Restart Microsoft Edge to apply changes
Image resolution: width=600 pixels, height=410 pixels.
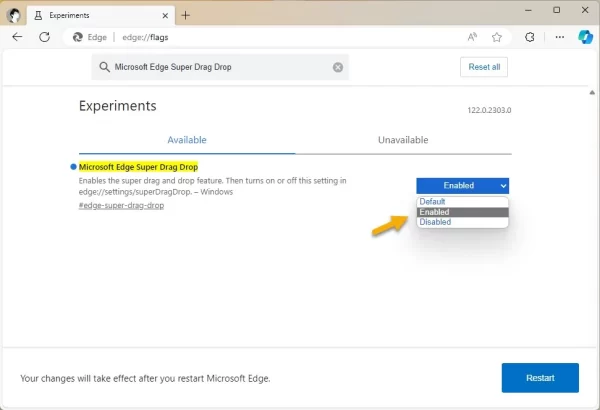coord(540,378)
